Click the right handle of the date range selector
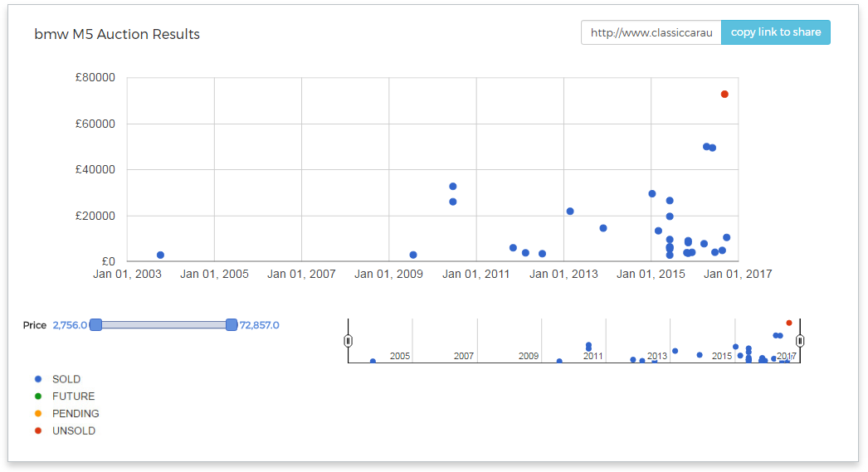This screenshot has width=868, height=472. (x=800, y=341)
